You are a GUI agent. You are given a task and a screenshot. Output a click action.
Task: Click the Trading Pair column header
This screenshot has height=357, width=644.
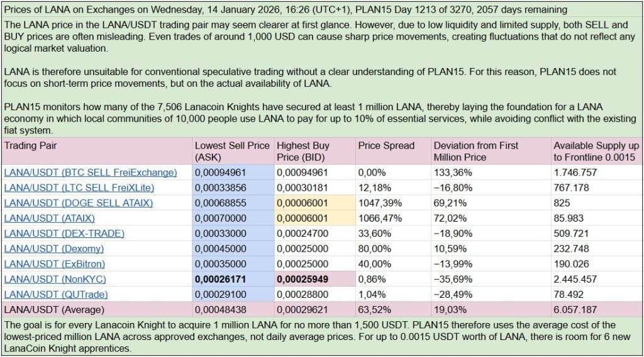point(30,145)
